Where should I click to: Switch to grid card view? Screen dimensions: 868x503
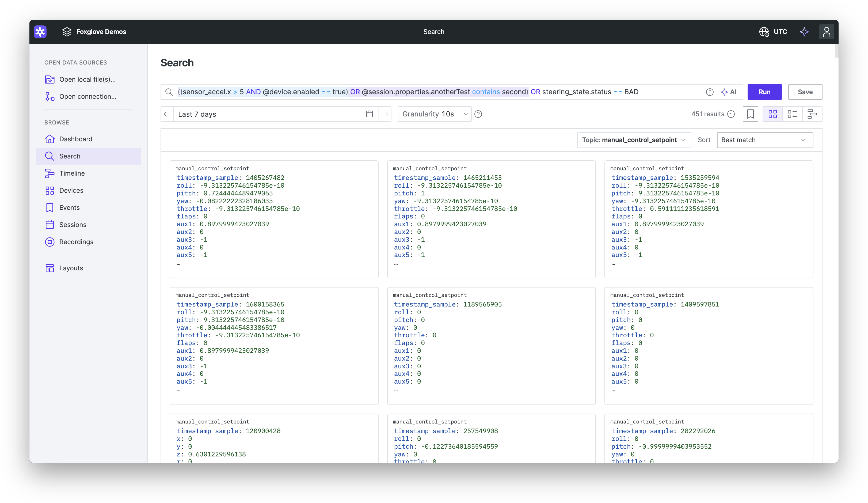772,114
